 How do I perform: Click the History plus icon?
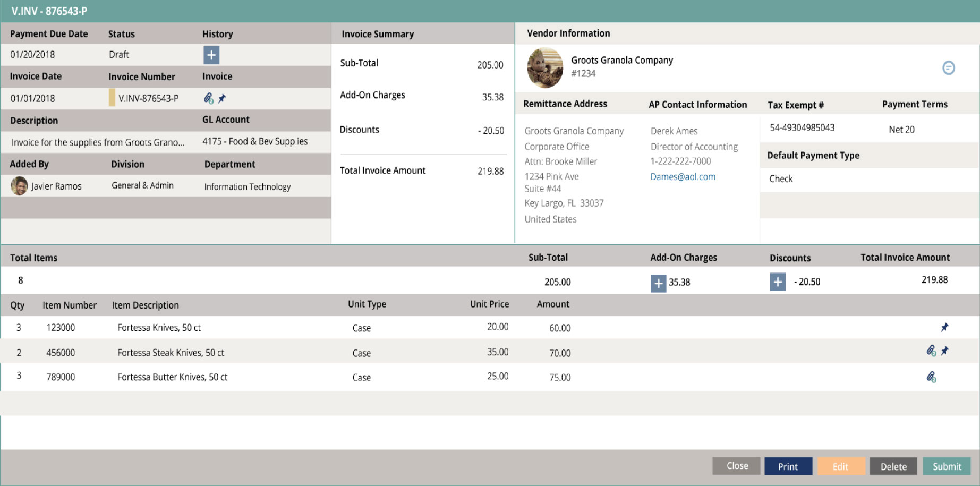(211, 55)
